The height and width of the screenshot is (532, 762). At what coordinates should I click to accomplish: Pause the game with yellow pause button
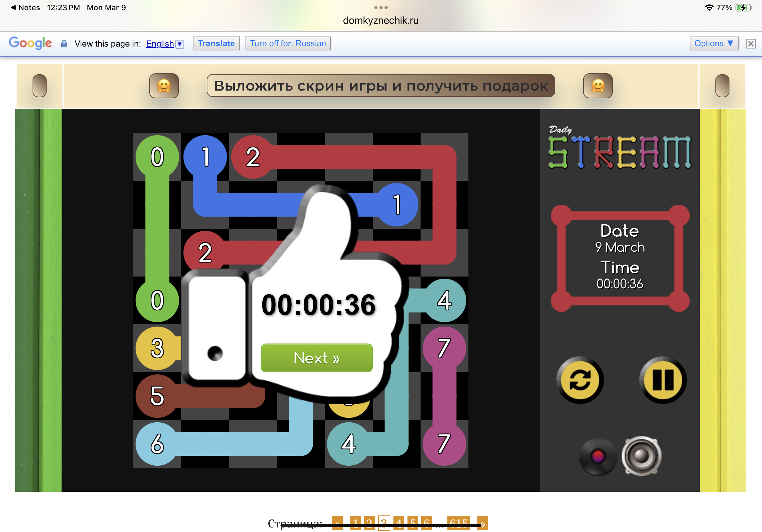[662, 380]
